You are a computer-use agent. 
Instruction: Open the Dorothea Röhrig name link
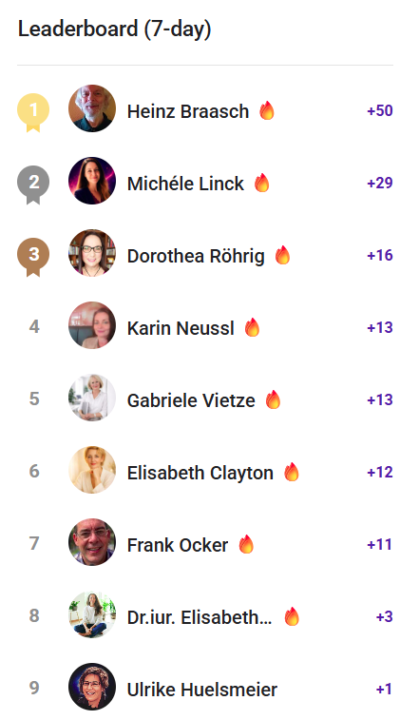pos(196,256)
